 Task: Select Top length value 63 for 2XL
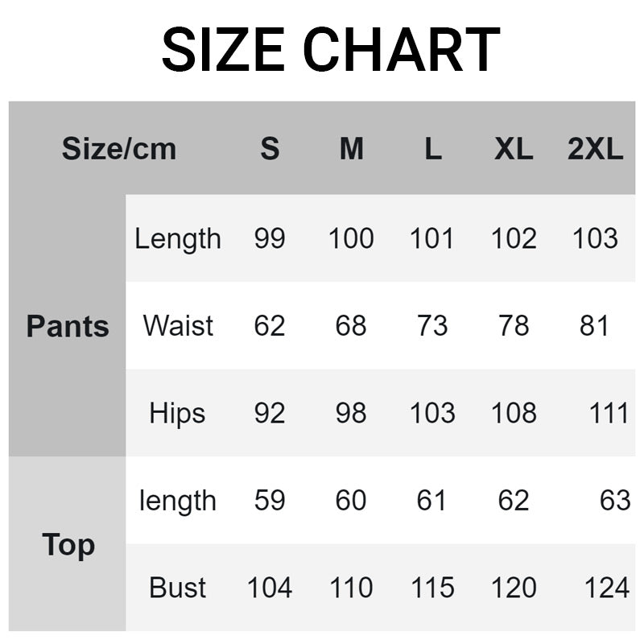614,501
